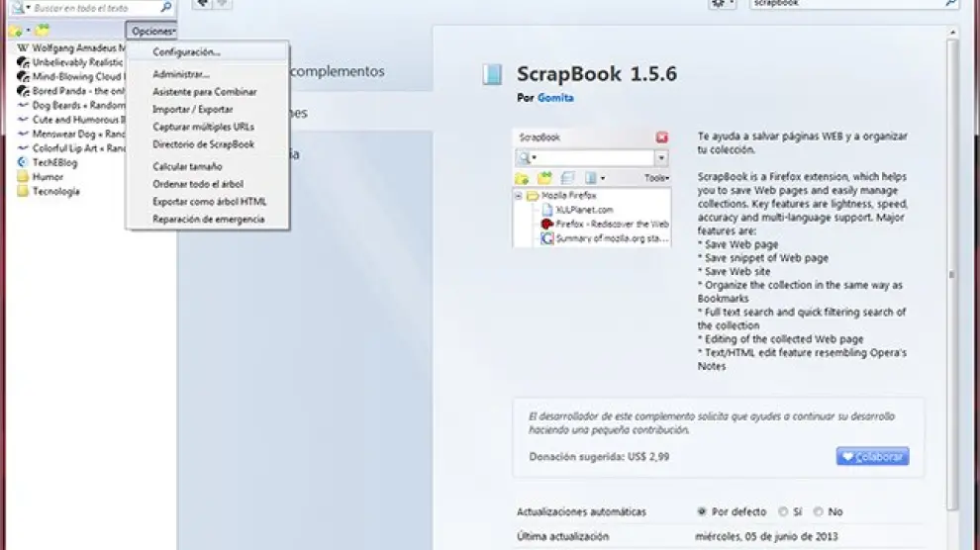This screenshot has height=550, width=980.
Task: Select the 'Por defecto' update option
Action: (702, 511)
